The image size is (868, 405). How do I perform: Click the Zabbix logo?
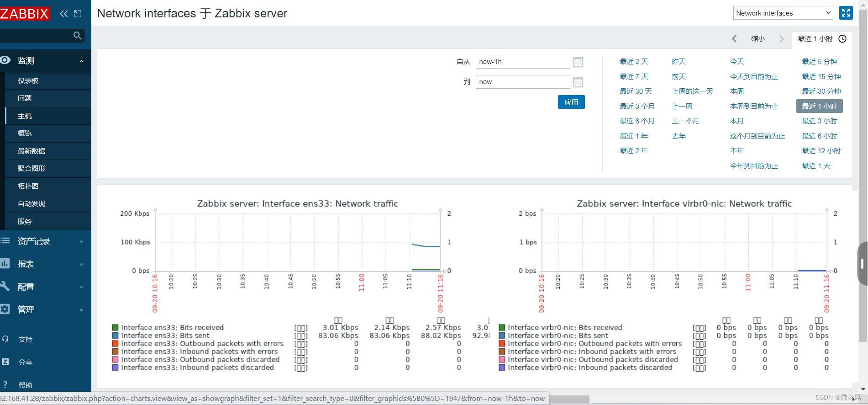tap(24, 14)
